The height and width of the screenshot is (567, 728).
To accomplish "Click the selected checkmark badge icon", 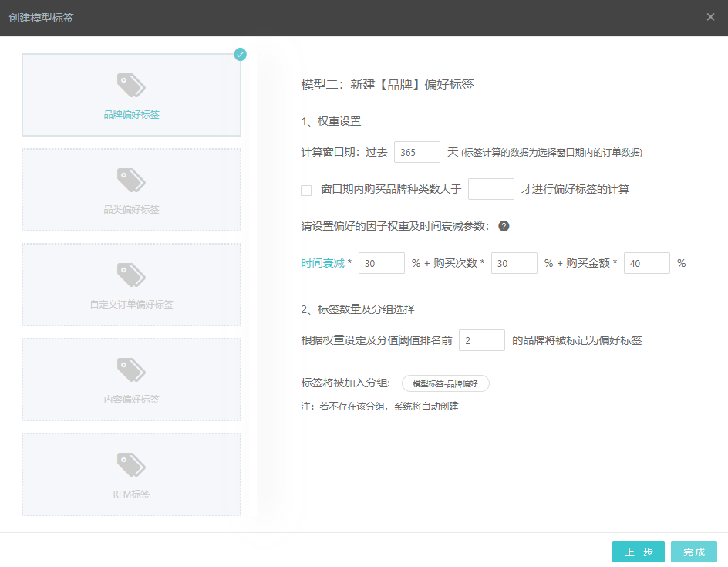I will pos(241,54).
